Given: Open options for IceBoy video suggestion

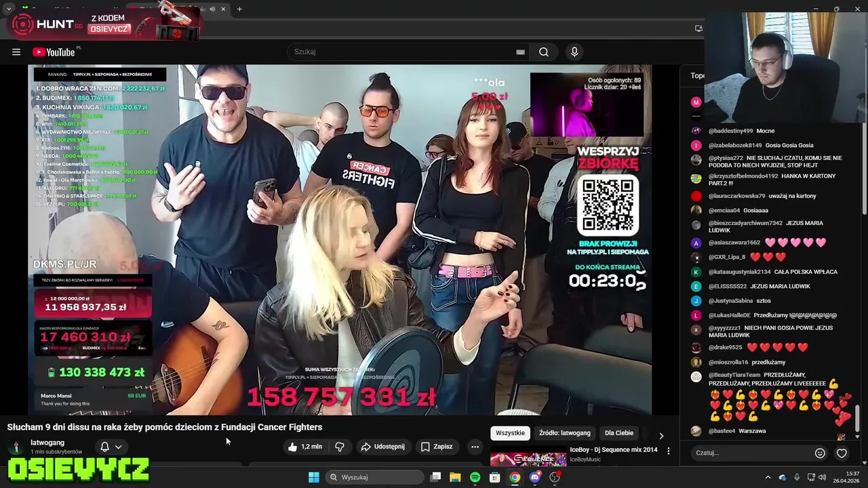Looking at the screenshot, I should click(669, 451).
